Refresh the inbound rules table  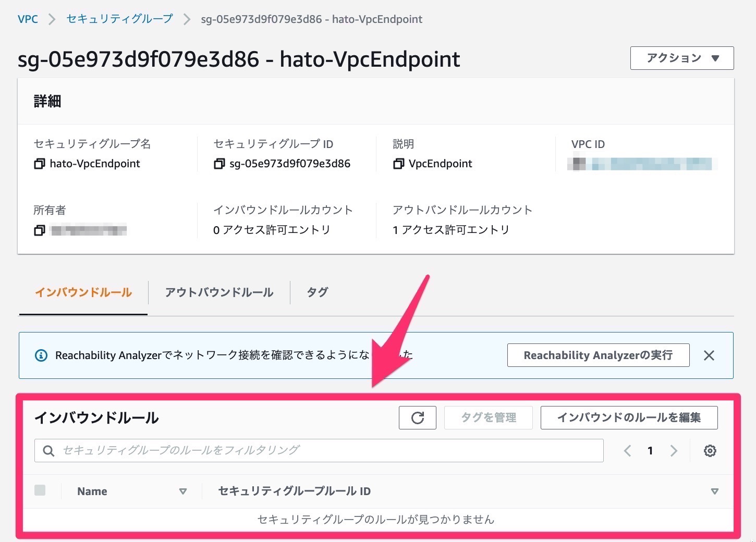pos(417,417)
